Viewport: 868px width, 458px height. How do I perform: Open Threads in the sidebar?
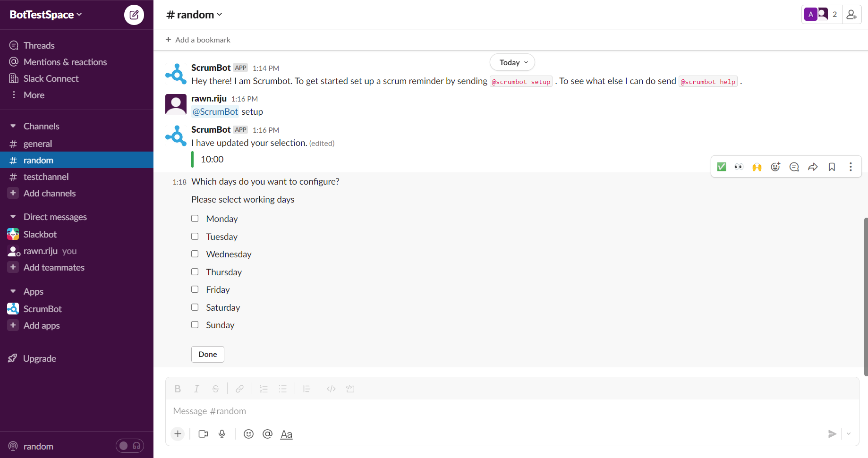39,45
